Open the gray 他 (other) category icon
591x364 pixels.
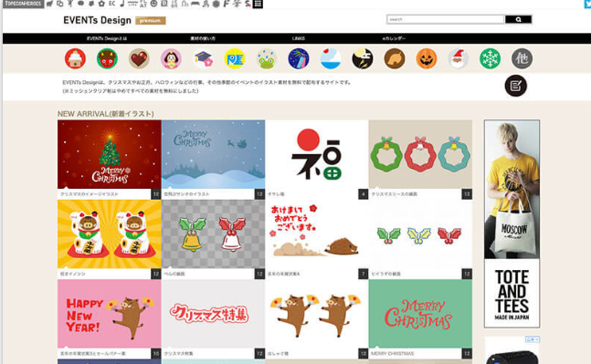(x=522, y=58)
